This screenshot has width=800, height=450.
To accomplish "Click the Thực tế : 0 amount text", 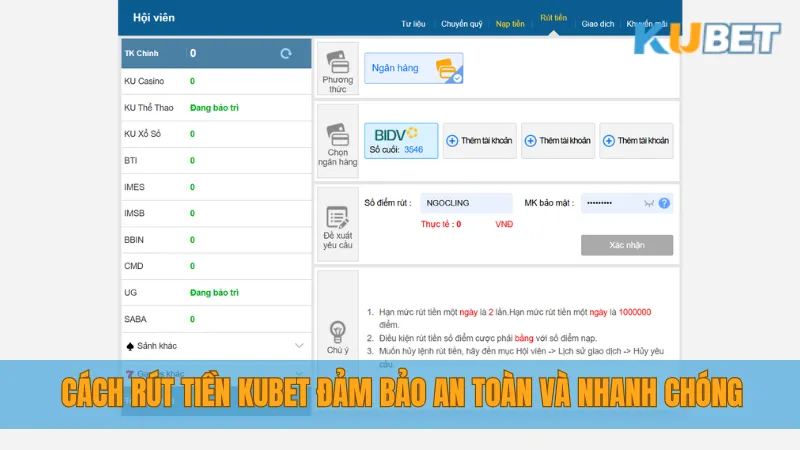I will click(x=441, y=224).
